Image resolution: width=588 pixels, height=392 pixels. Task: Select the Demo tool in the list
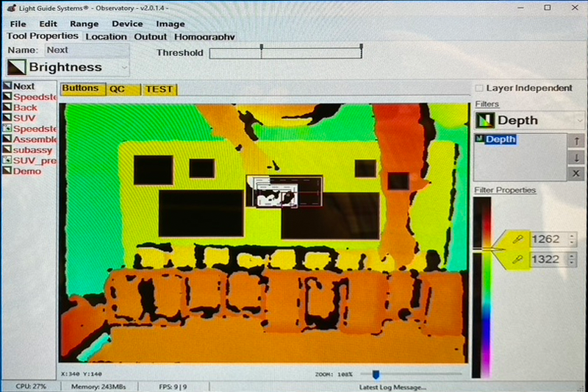[x=26, y=171]
